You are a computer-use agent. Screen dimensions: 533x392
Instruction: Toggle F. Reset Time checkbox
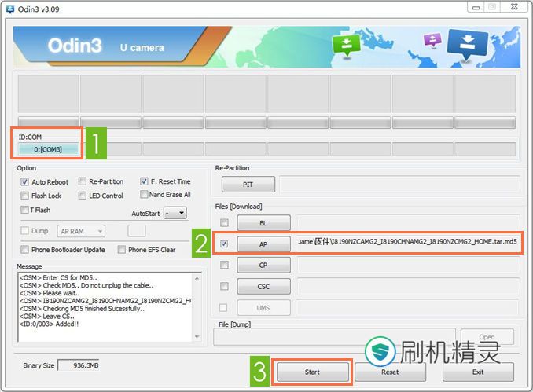[x=144, y=181]
